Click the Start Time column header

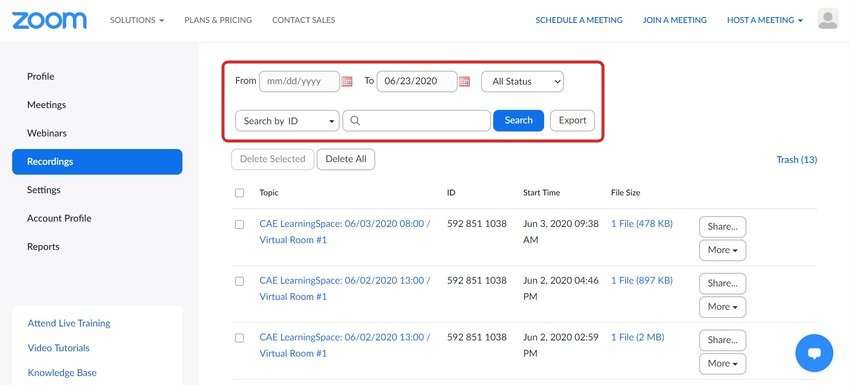(542, 192)
